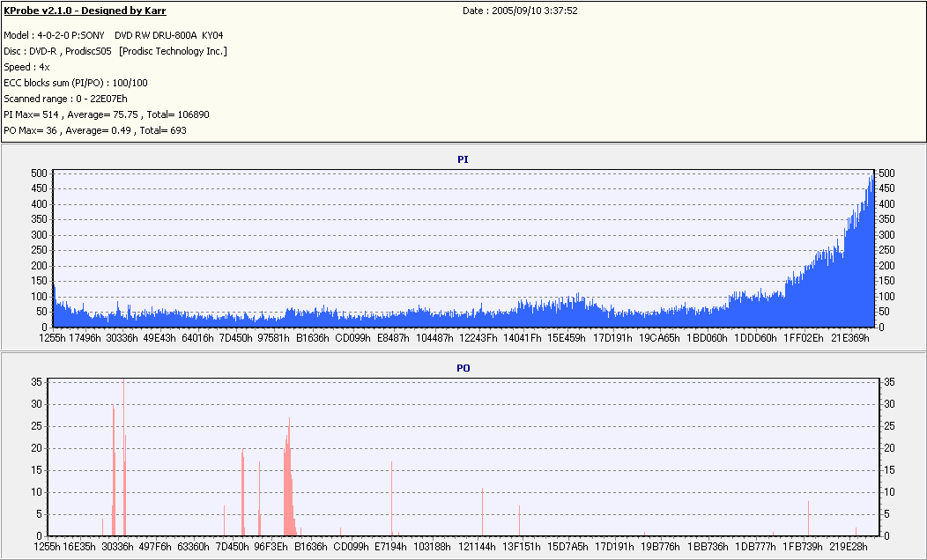Click the PI chart x-axis label 7D450h
The height and width of the screenshot is (560, 927).
tap(235, 338)
